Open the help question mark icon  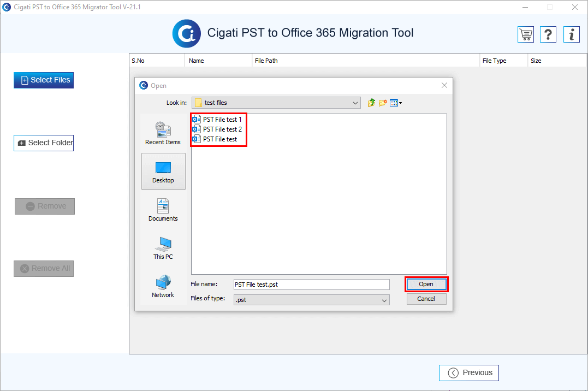pyautogui.click(x=548, y=34)
